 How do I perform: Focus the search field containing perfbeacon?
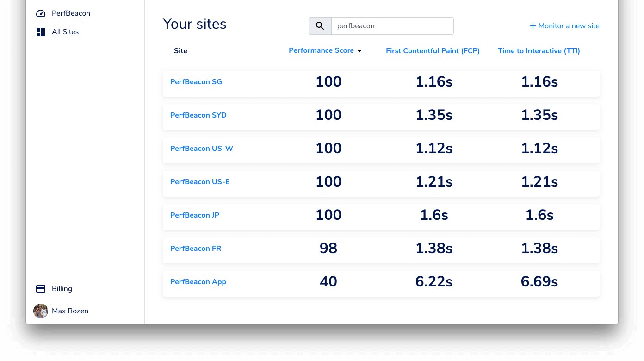(392, 26)
